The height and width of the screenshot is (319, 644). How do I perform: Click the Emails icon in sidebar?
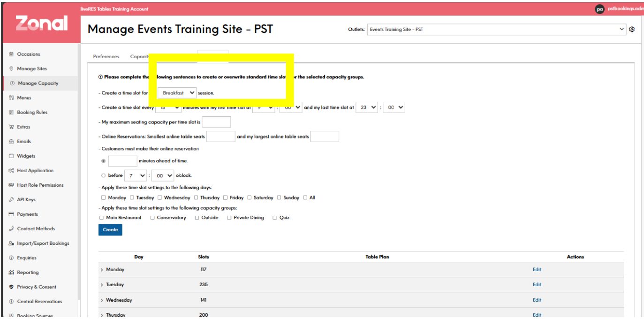click(x=11, y=141)
